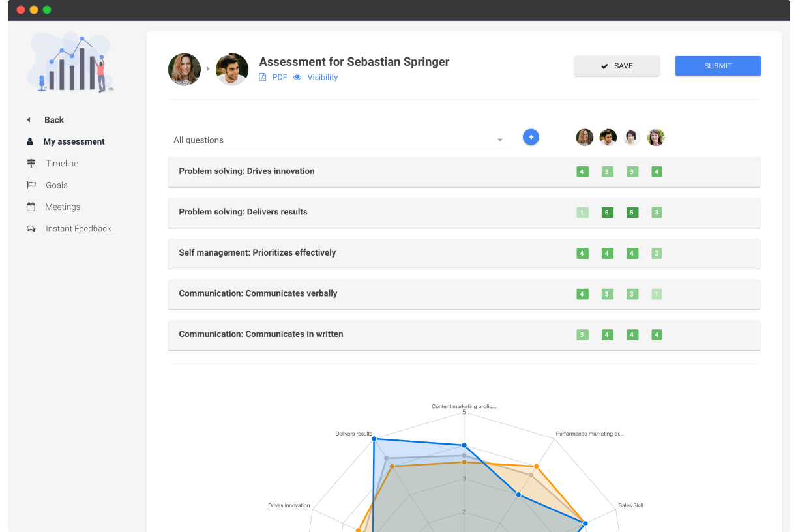Click the Back arrow icon in sidebar
The width and height of the screenshot is (798, 532).
(x=29, y=120)
